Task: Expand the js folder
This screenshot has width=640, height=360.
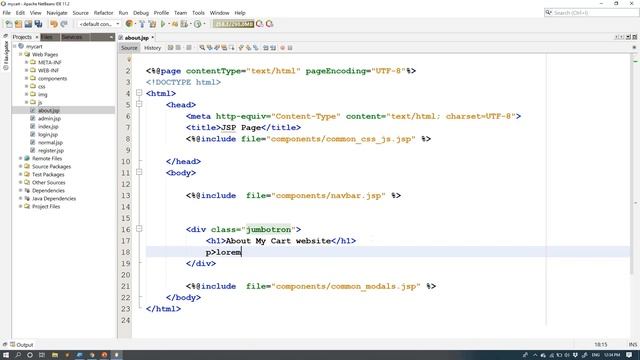Action: point(27,102)
